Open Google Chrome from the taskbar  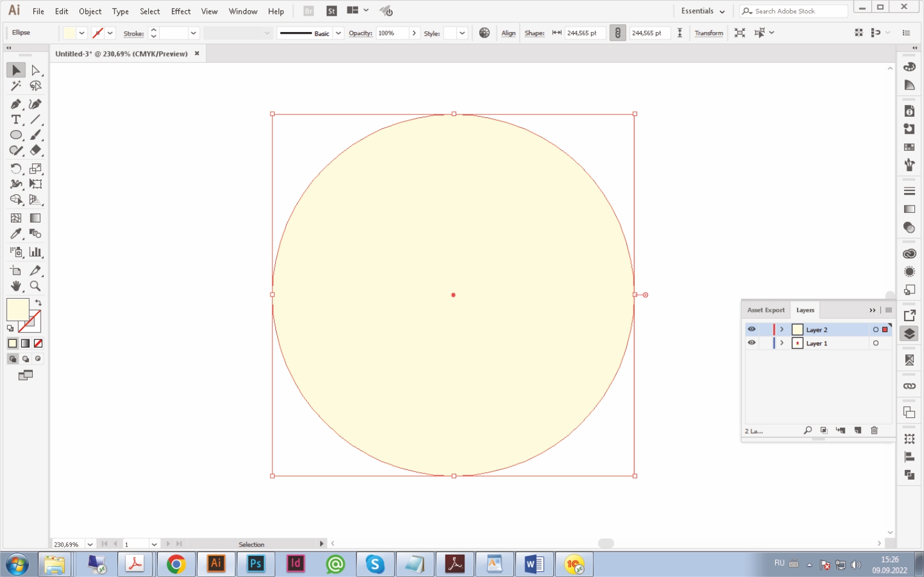tap(176, 564)
